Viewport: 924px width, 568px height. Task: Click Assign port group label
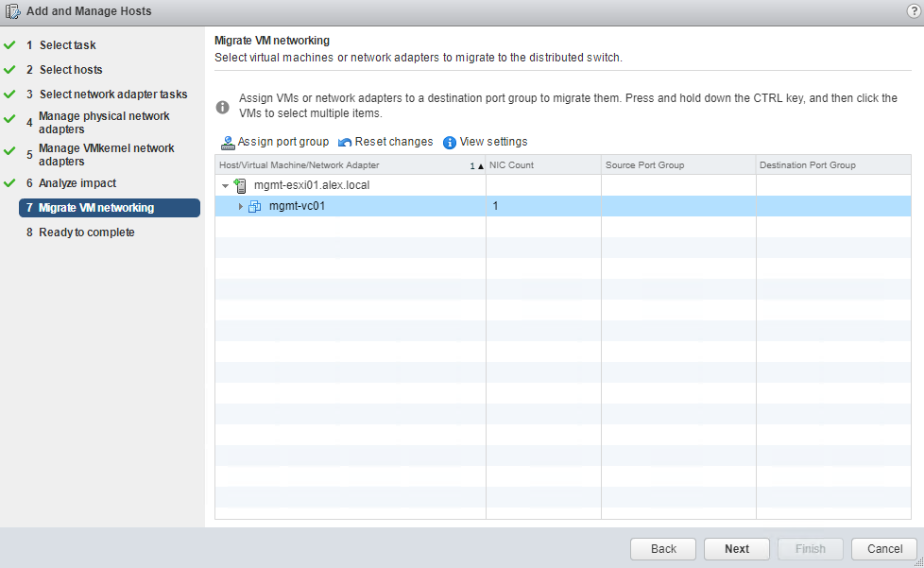[283, 142]
